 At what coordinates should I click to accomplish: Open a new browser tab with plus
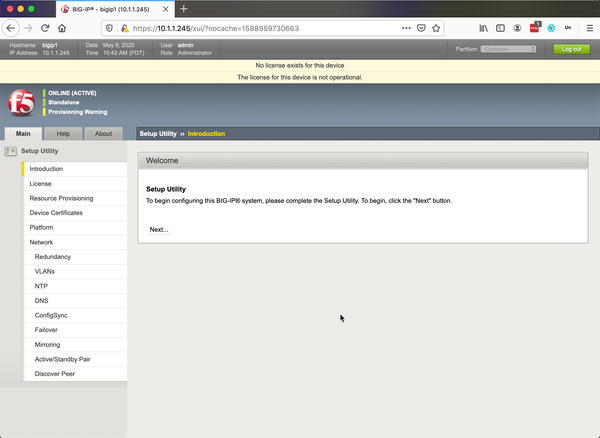[184, 9]
